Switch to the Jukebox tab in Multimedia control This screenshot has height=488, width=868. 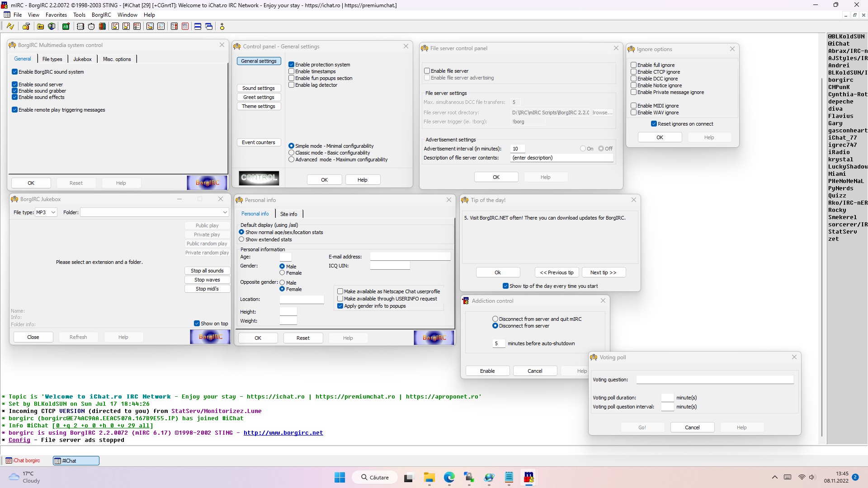82,59
